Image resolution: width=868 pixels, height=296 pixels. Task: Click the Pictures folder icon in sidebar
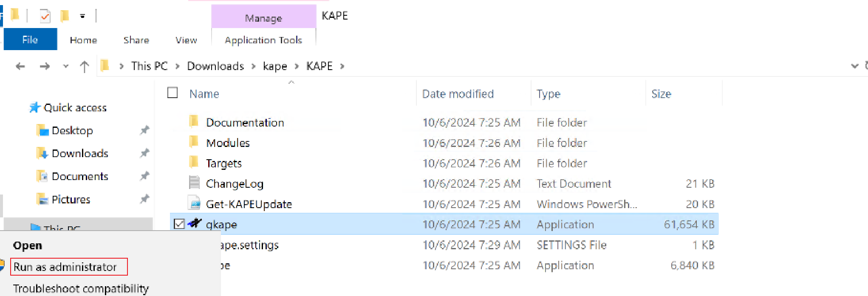point(42,199)
